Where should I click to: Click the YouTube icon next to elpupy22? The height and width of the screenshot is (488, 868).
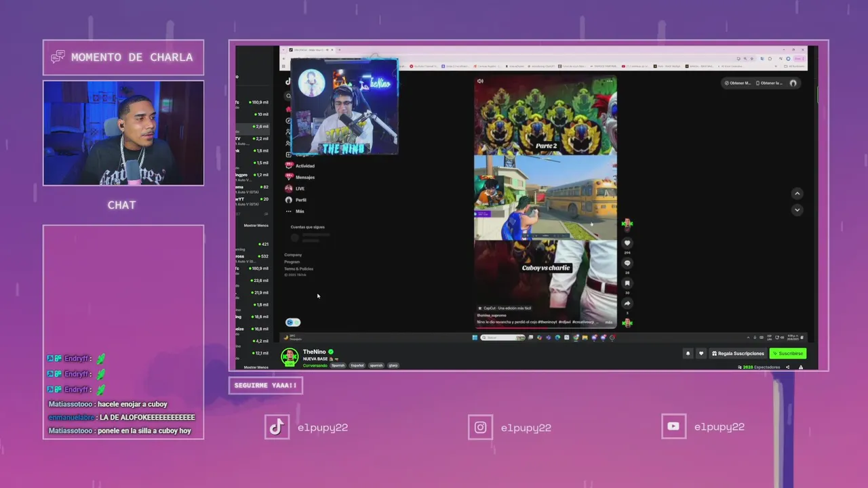coord(673,426)
